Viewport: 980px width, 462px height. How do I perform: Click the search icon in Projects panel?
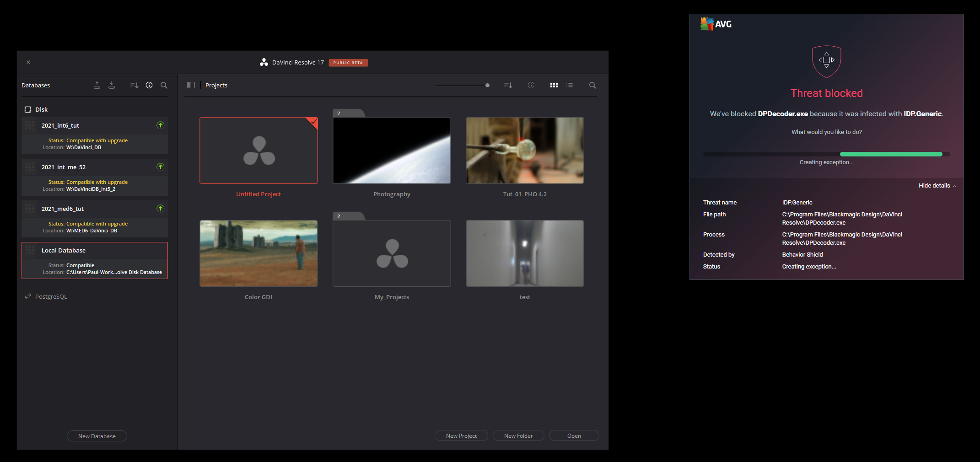pos(592,85)
